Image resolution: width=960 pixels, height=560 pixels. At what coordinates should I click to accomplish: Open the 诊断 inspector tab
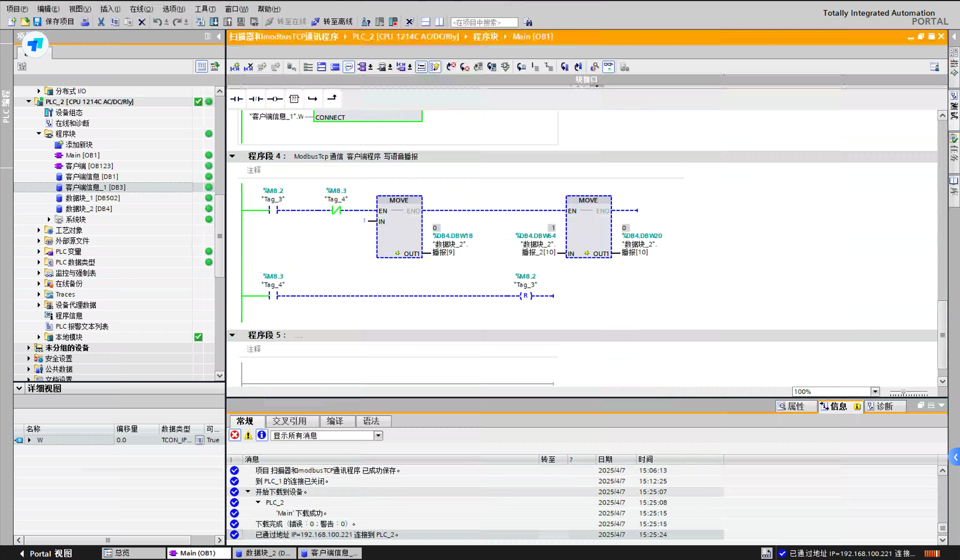pyautogui.click(x=885, y=406)
